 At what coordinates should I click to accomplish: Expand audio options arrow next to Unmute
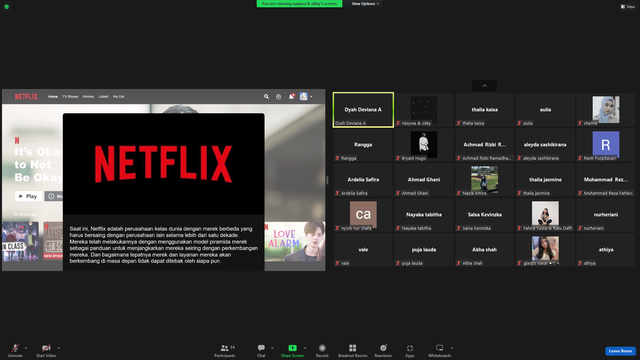point(26,348)
